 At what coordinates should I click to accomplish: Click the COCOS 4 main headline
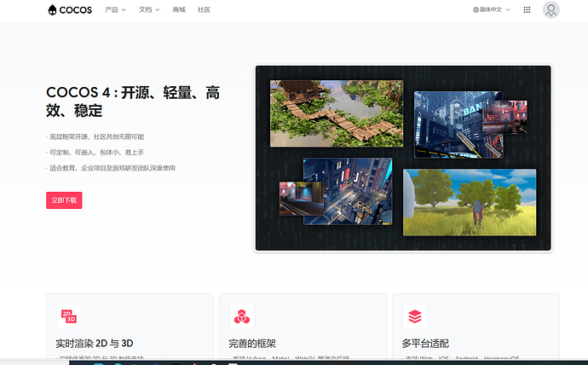click(x=133, y=101)
